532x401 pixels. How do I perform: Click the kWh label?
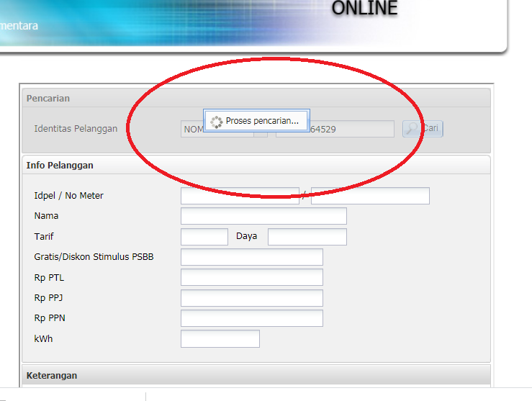pos(43,338)
